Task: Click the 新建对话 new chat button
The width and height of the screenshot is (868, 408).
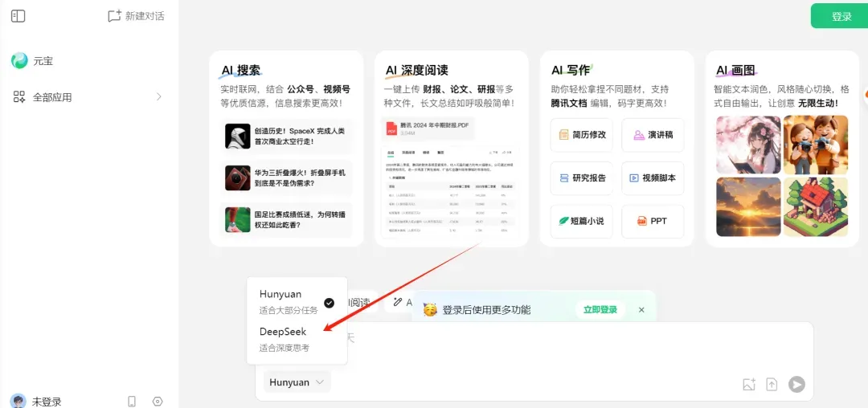Action: (136, 16)
